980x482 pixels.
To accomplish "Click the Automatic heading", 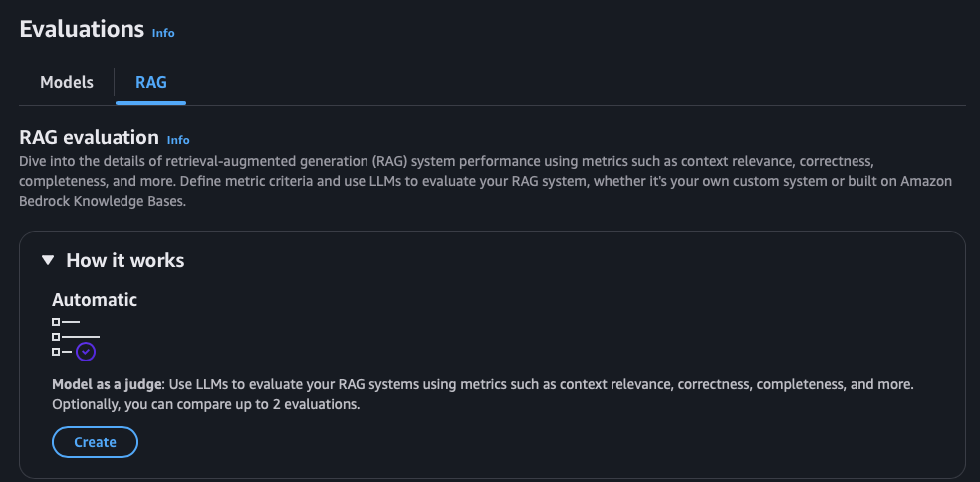I will (95, 300).
